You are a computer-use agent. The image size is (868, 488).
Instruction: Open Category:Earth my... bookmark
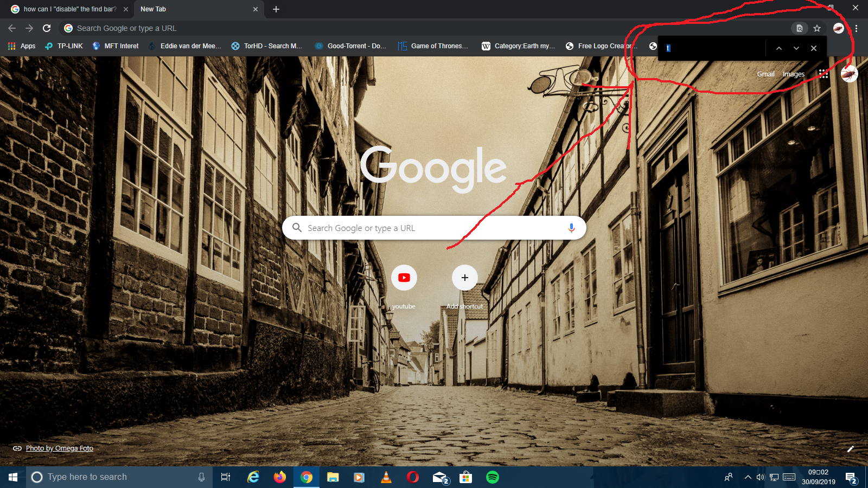pos(518,46)
